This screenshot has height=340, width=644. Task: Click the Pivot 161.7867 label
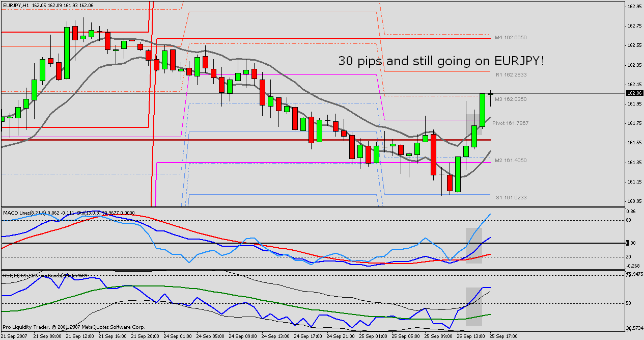[510, 123]
